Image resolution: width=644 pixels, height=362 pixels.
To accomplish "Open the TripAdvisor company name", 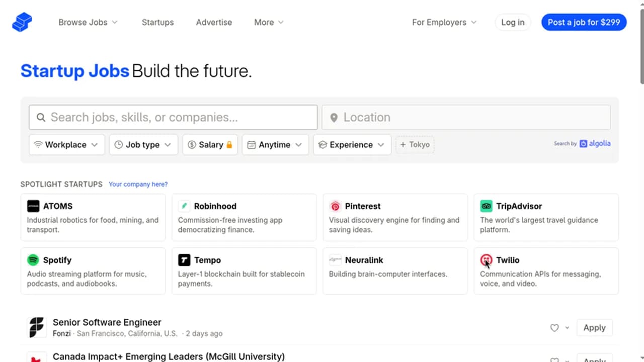I will click(x=519, y=206).
